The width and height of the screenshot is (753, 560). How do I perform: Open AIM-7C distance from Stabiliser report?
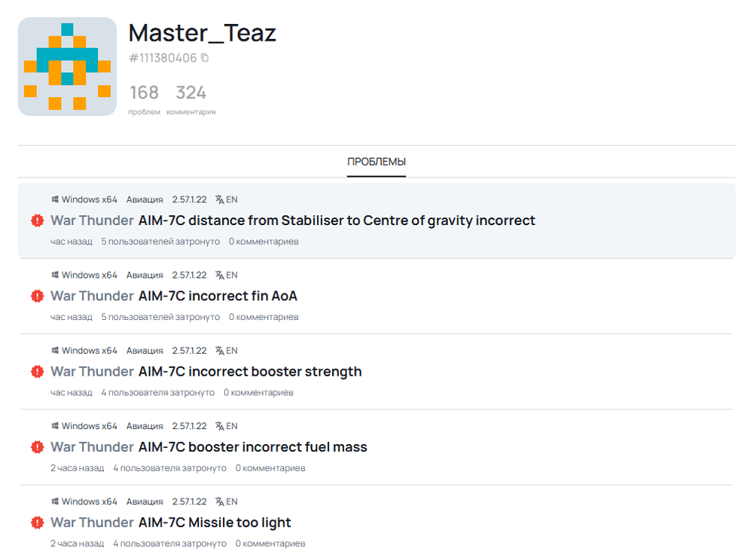click(x=337, y=221)
